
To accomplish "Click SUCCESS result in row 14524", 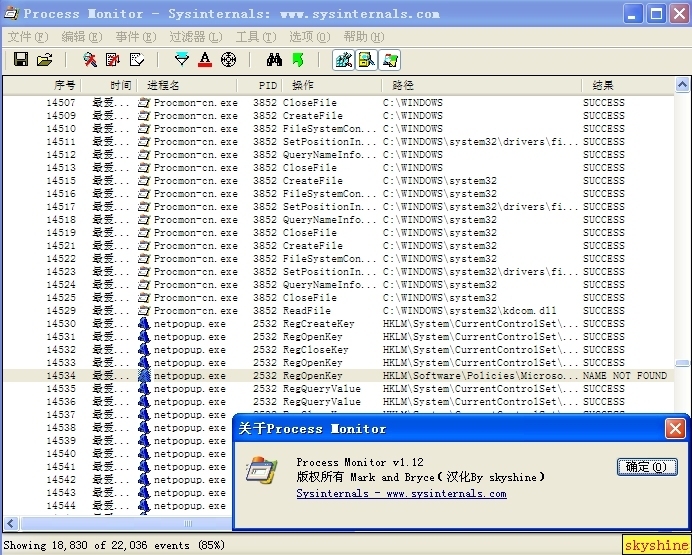I will (604, 285).
